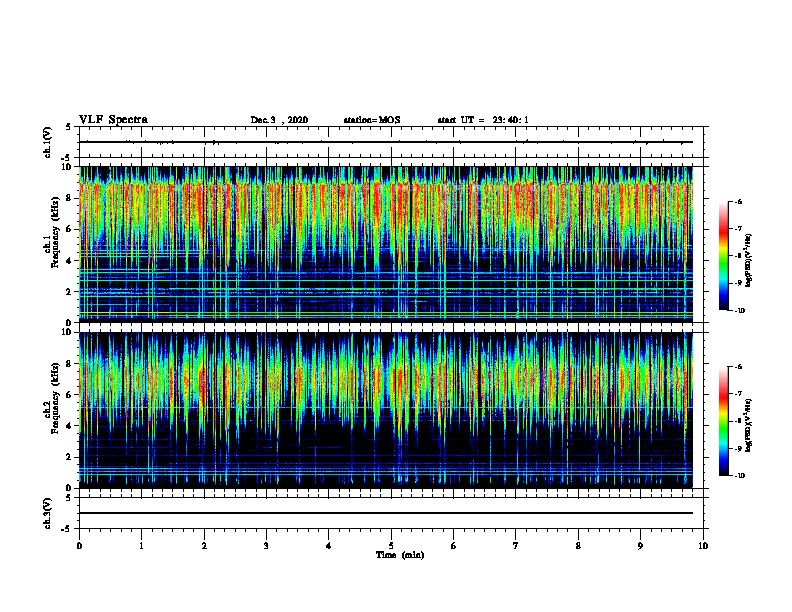Click the ch.1 "Frequency (kHz)" axis label
The height and width of the screenshot is (612, 792).
point(56,233)
